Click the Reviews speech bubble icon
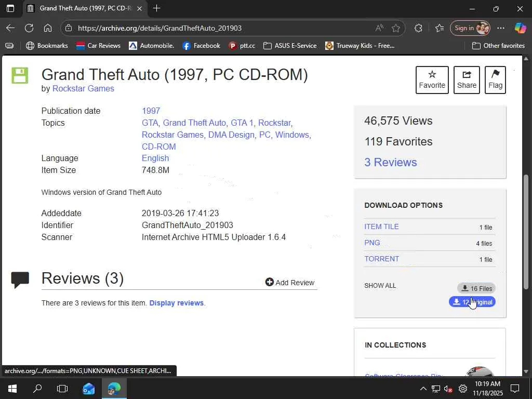Viewport: 532px width, 399px height. coord(20,280)
